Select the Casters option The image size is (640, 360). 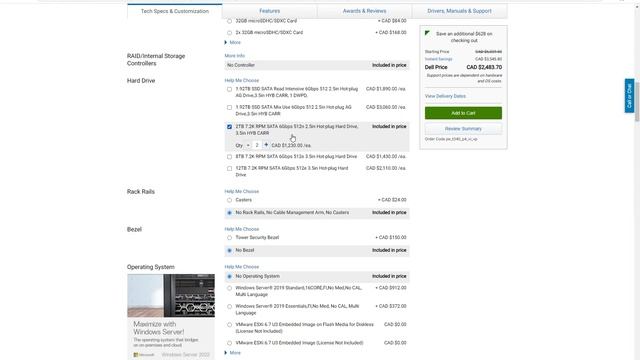229,200
